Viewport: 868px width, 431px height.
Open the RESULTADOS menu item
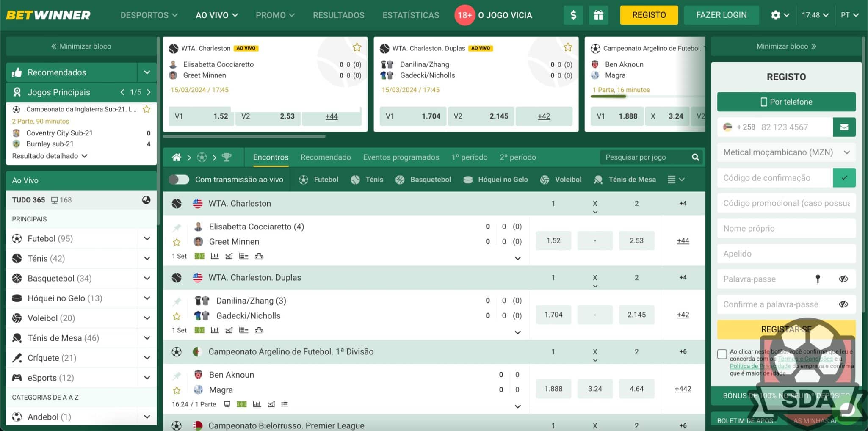point(338,15)
